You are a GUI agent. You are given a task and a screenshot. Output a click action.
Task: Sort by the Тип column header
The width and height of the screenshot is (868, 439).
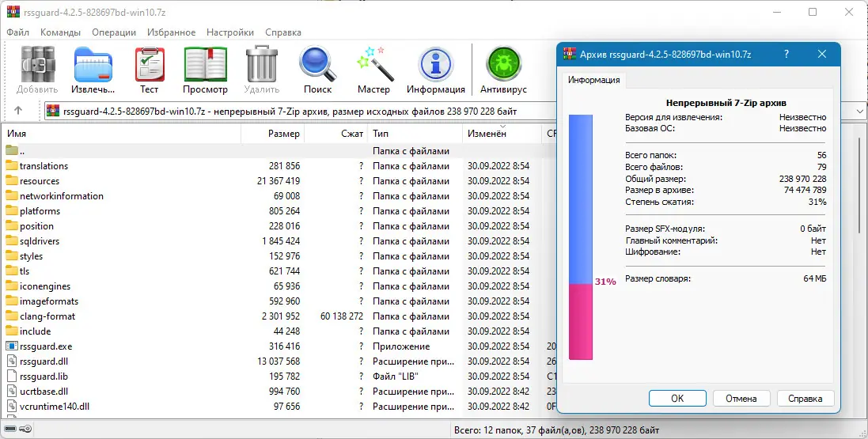(x=415, y=134)
